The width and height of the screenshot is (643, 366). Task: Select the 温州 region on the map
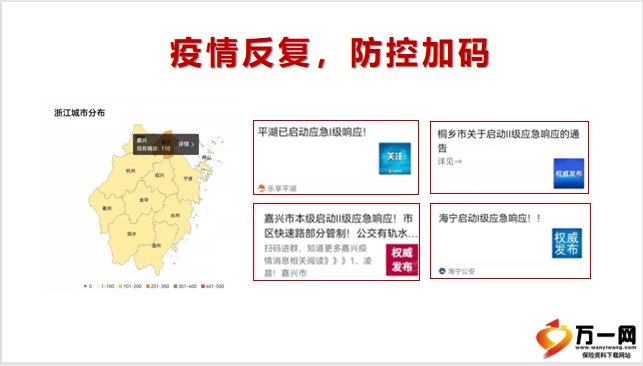coord(156,246)
